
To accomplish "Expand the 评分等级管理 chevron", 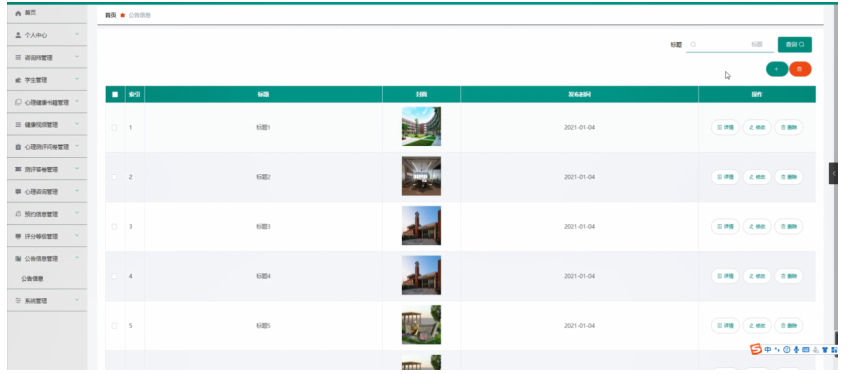I will click(77, 235).
